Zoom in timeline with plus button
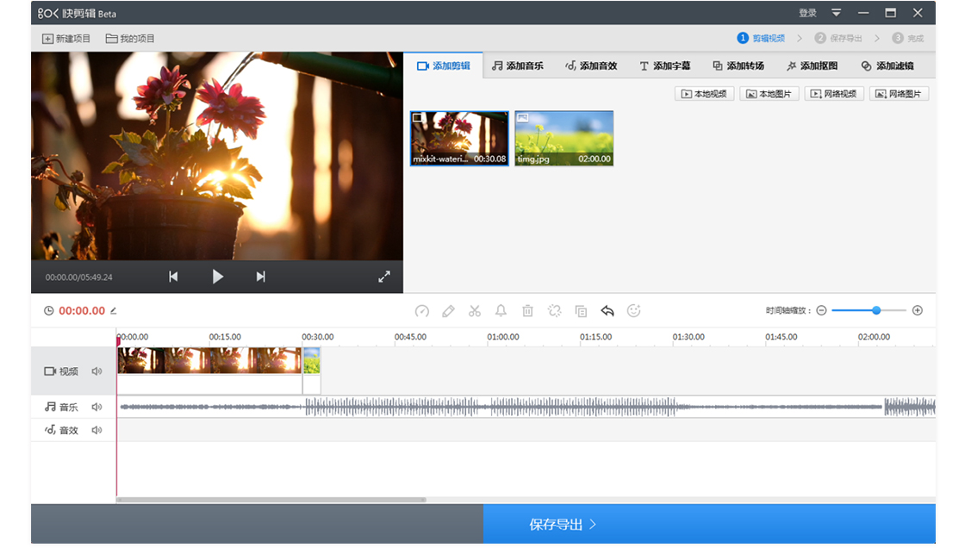 tap(918, 310)
